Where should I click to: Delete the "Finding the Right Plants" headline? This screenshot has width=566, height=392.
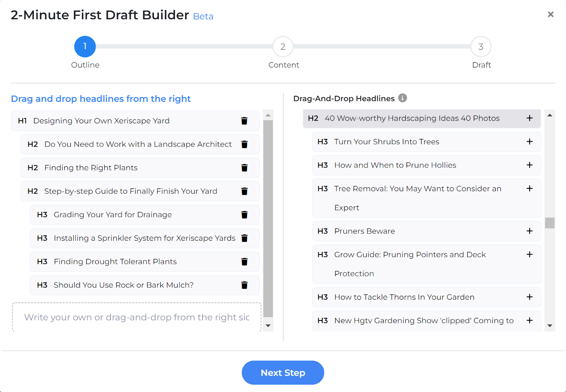245,168
